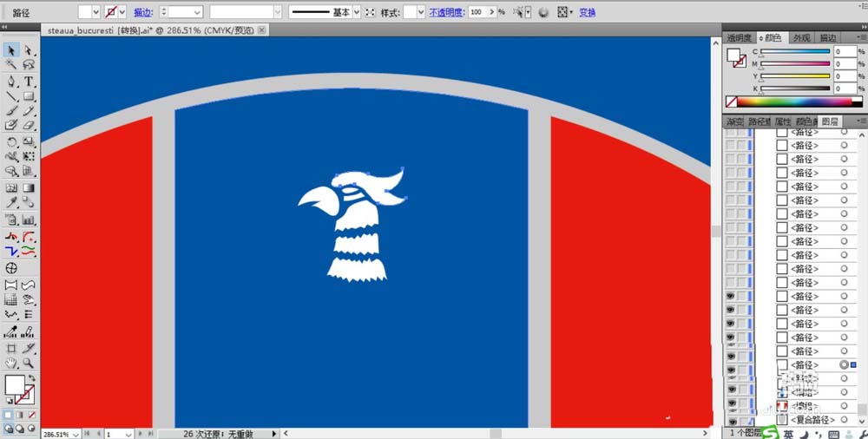Viewport: 868px width, 439px height.
Task: Reset to Default Fill and Stroke
Action: pyautogui.click(x=10, y=400)
